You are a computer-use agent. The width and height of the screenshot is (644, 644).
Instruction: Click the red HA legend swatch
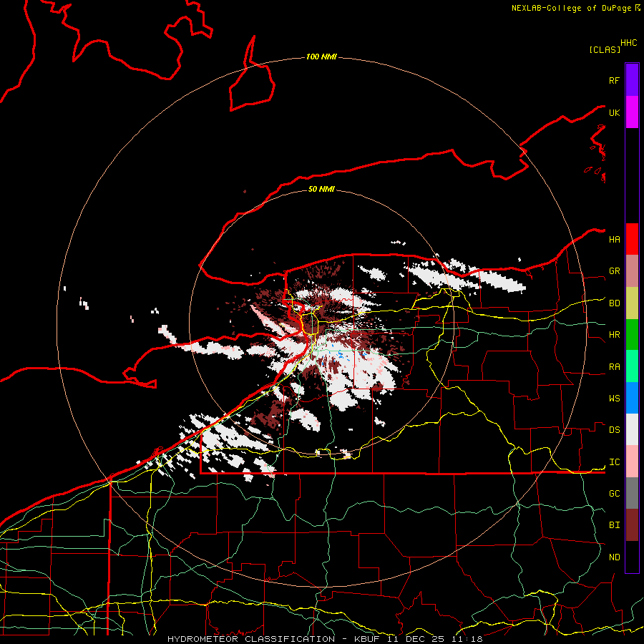coord(632,239)
